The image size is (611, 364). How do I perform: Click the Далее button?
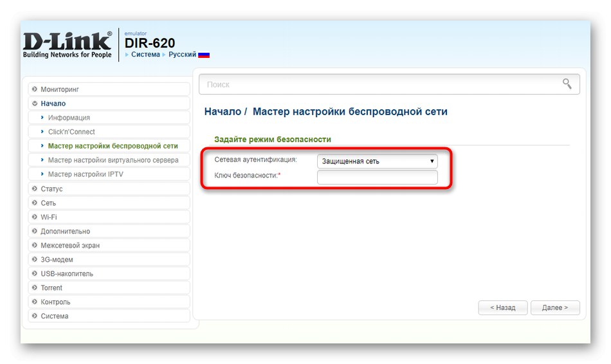[x=555, y=307]
